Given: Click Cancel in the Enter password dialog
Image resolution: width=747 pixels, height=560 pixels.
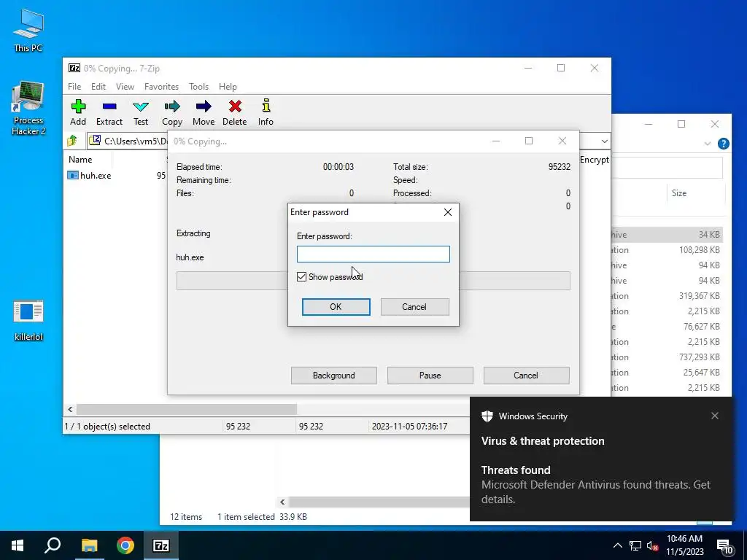Looking at the screenshot, I should 414,307.
